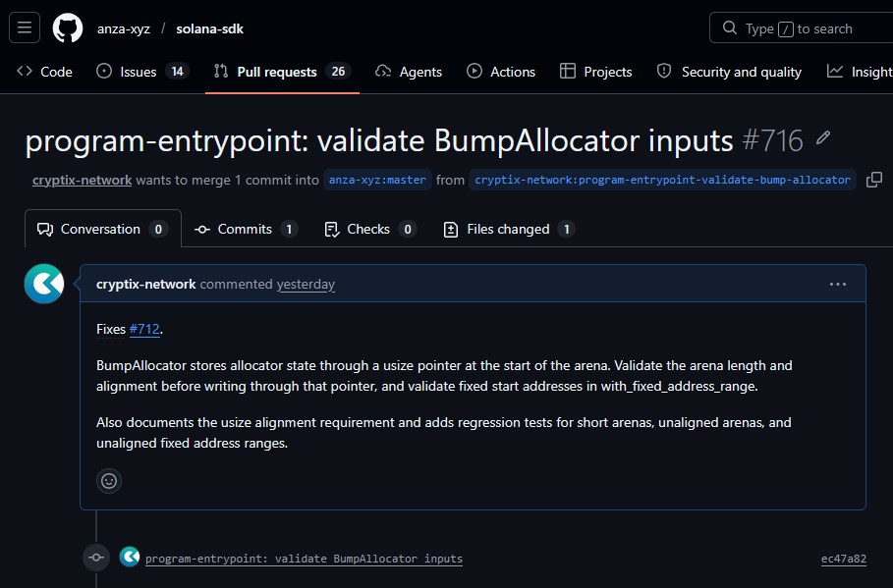Open cryptix-network avatar beside the comment

point(44,284)
